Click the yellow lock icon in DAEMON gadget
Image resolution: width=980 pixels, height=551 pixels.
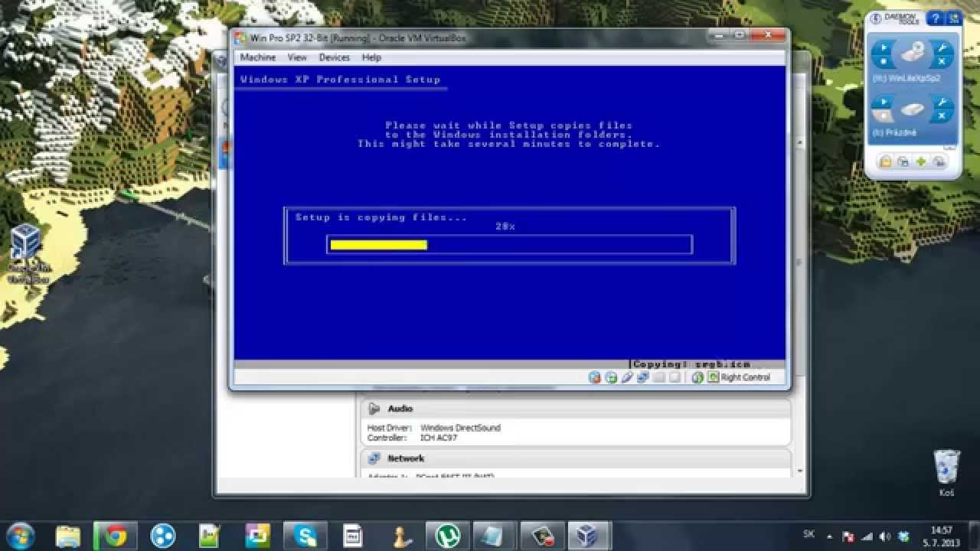pyautogui.click(x=885, y=161)
